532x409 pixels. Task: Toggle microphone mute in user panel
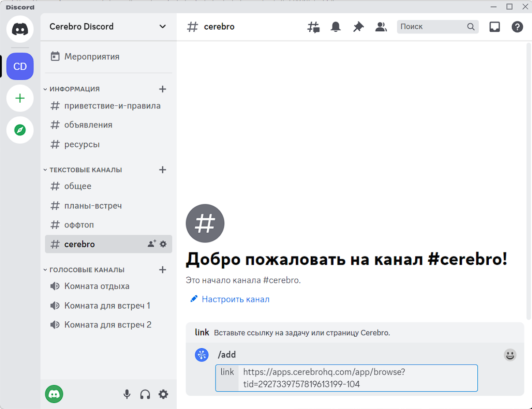pos(127,394)
